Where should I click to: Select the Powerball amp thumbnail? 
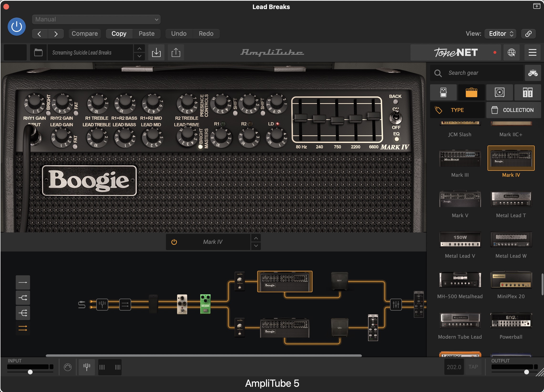point(511,320)
